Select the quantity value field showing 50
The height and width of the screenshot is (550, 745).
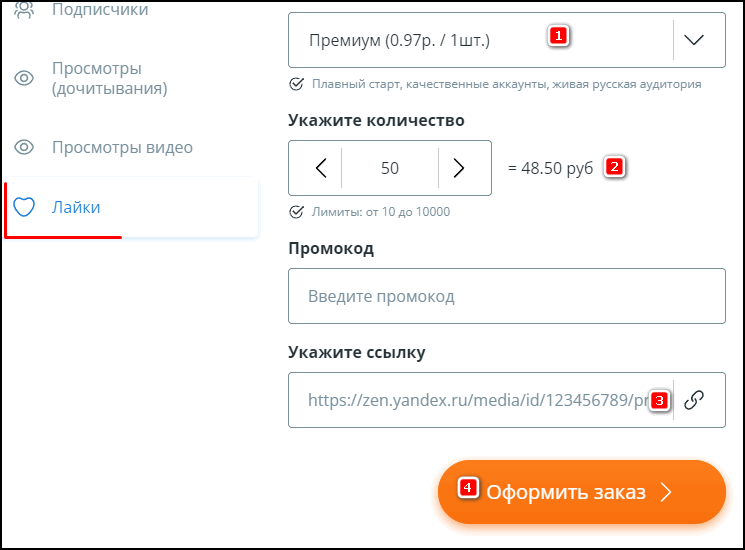click(x=390, y=168)
